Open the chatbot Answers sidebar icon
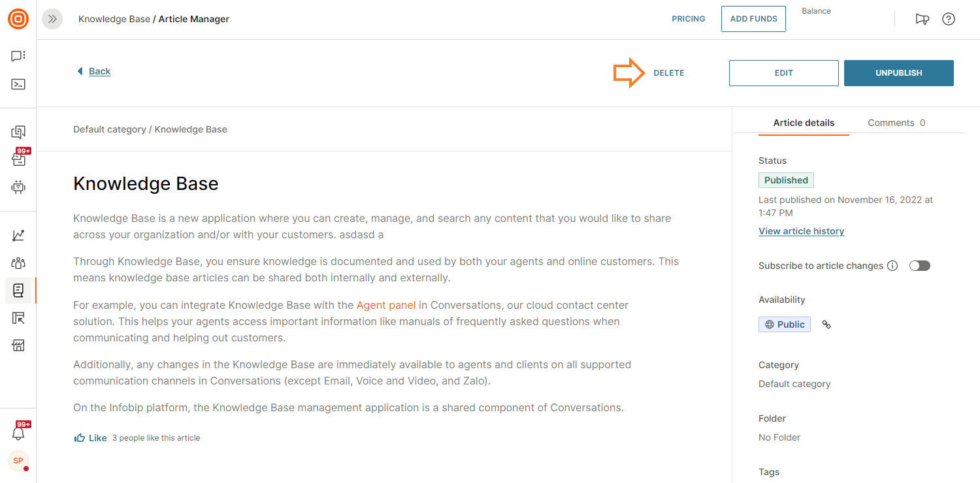This screenshot has height=483, width=980. pos(18,187)
